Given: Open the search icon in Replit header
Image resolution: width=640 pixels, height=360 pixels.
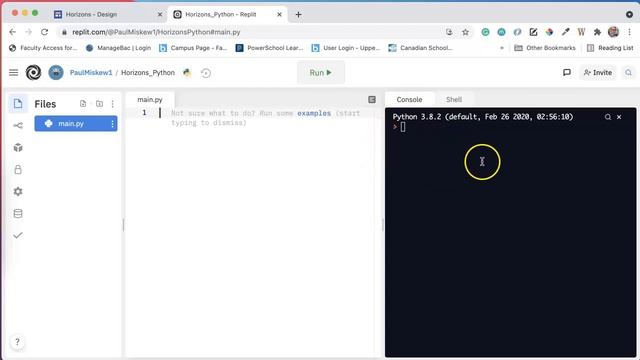Looking at the screenshot, I should click(628, 73).
